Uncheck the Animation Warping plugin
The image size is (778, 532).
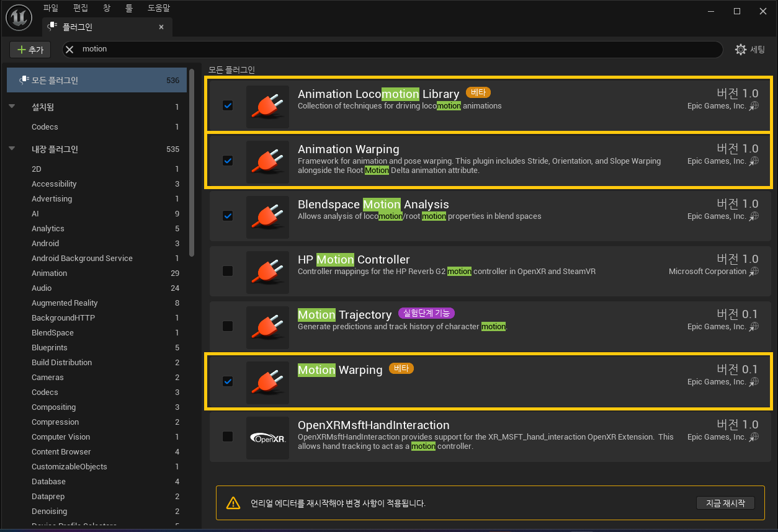click(x=228, y=161)
